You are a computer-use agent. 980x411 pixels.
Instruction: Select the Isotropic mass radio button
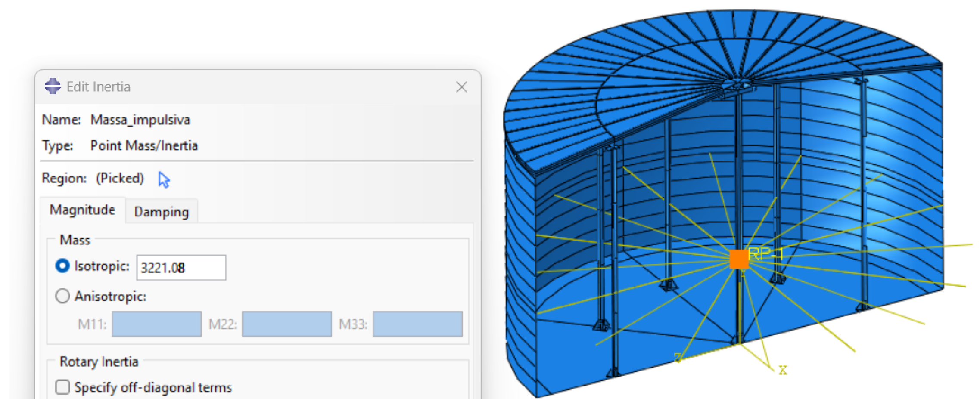coord(62,266)
